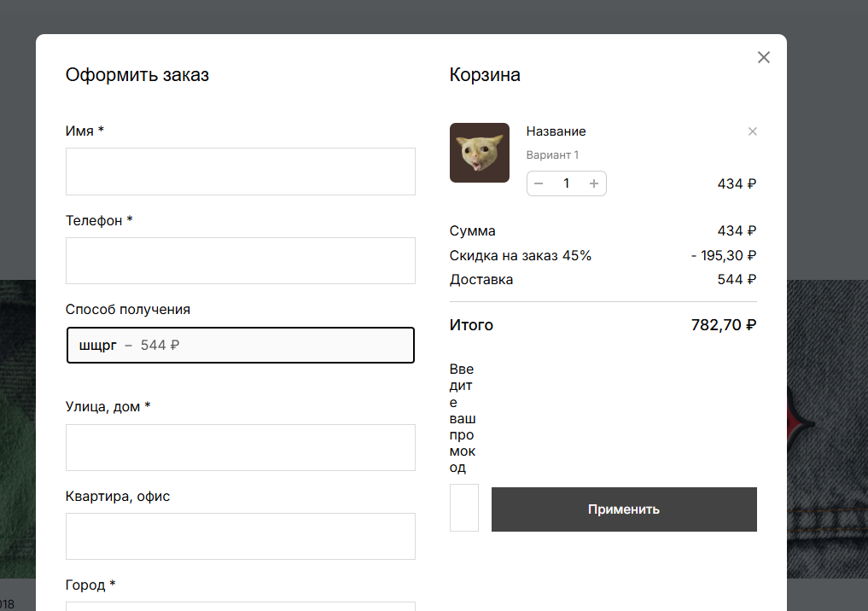Click into the Улица, дом field

(240, 447)
